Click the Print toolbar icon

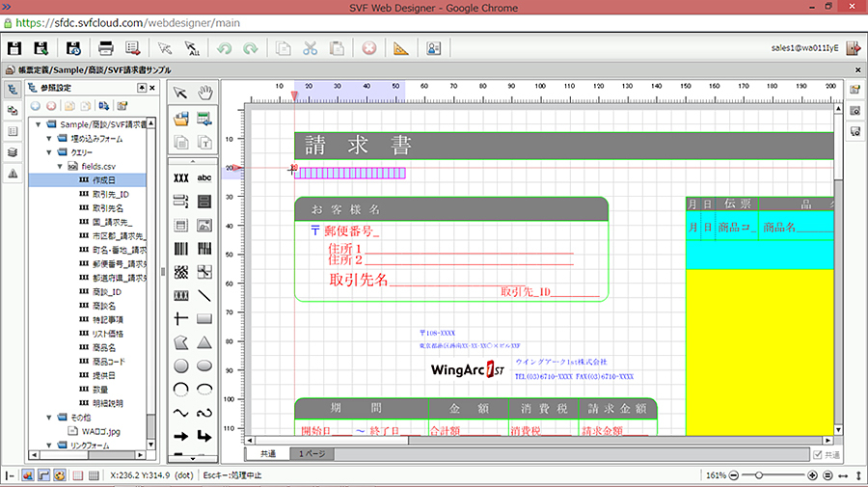[x=106, y=48]
